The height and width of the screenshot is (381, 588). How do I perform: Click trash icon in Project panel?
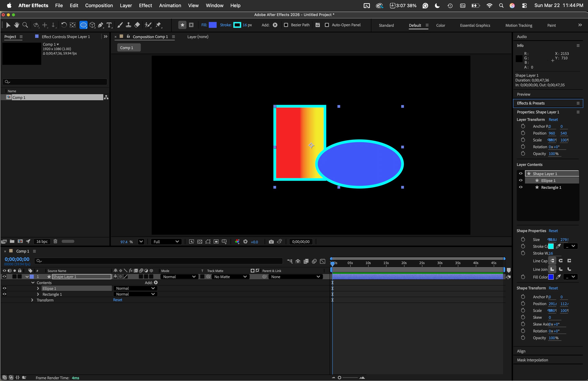click(55, 241)
